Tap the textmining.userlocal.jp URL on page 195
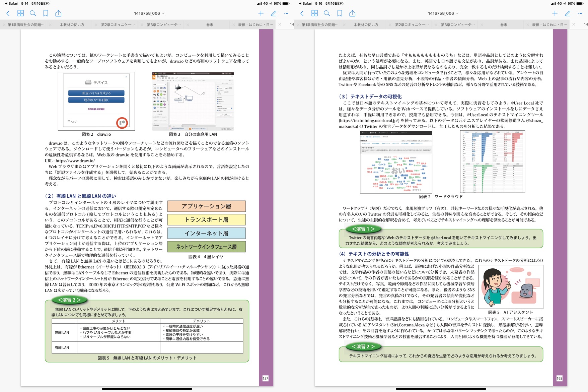588x392 pixels. [369, 120]
